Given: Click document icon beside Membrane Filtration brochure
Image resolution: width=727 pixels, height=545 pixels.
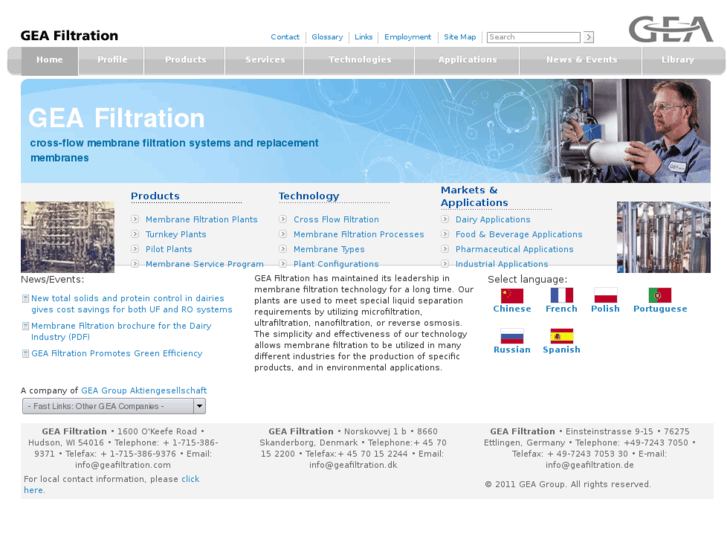Looking at the screenshot, I should (26, 326).
